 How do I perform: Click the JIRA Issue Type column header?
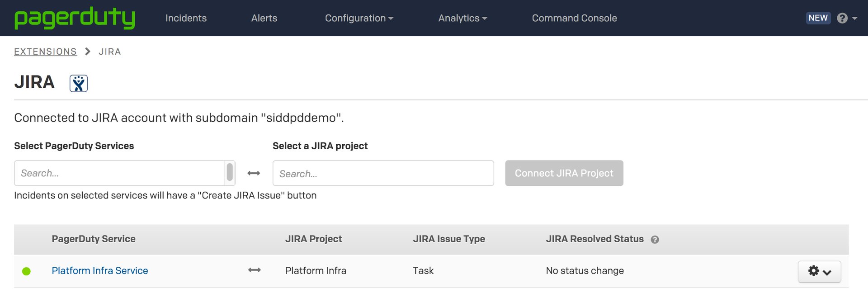pyautogui.click(x=449, y=239)
